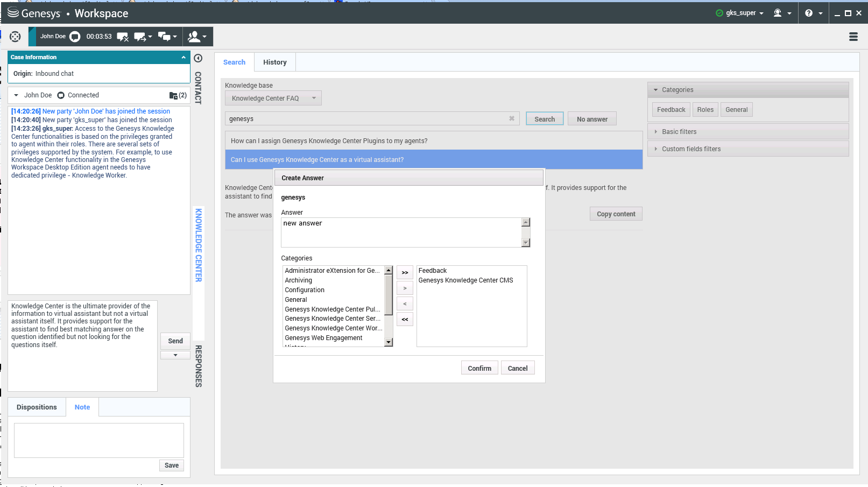Select Configuration in the categories list
This screenshot has height=487, width=868.
point(305,290)
